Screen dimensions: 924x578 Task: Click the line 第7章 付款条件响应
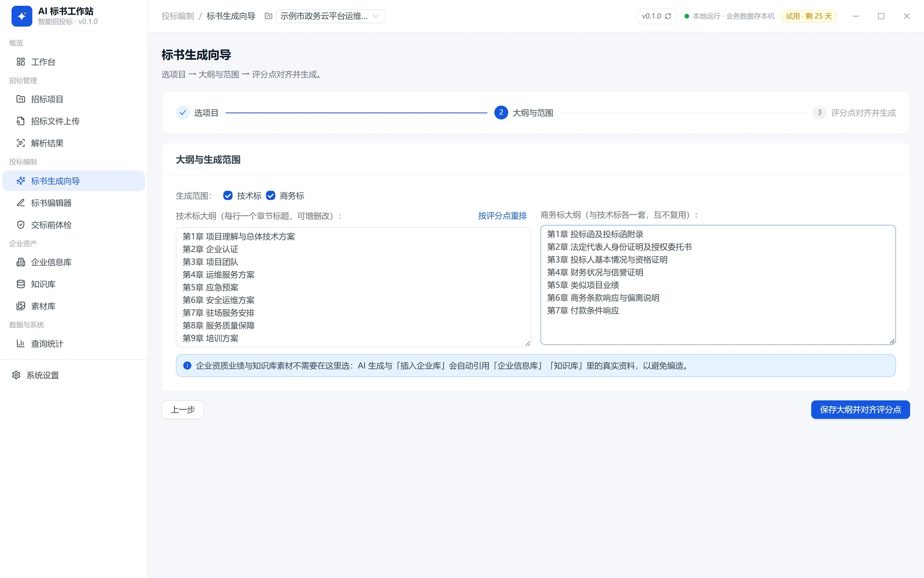pos(583,310)
